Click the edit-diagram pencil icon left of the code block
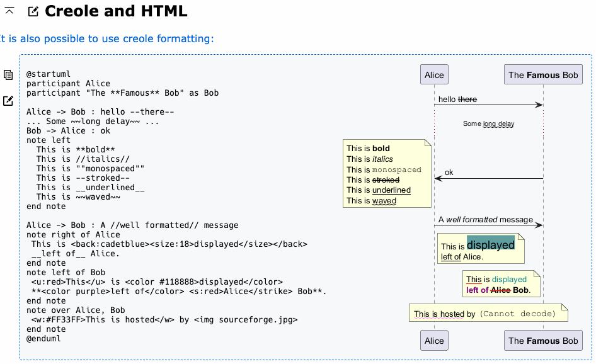The image size is (596, 364). [x=8, y=101]
